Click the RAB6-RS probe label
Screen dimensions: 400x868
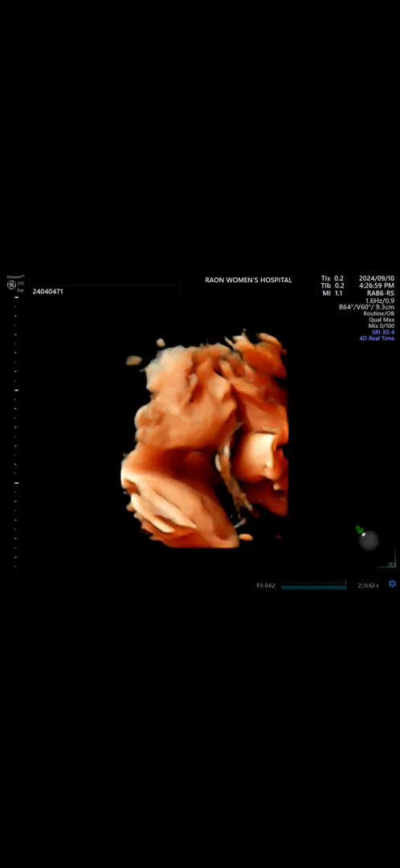[x=381, y=293]
